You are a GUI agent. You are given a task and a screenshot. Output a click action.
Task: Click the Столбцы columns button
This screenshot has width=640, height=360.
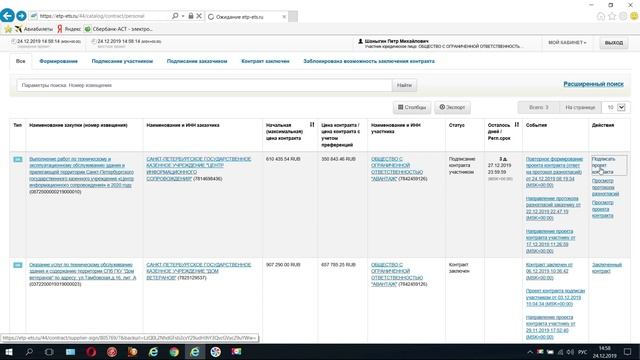[412, 107]
